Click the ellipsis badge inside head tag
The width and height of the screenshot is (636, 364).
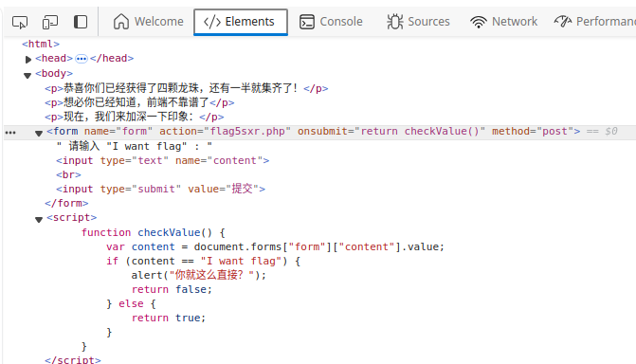pos(82,59)
